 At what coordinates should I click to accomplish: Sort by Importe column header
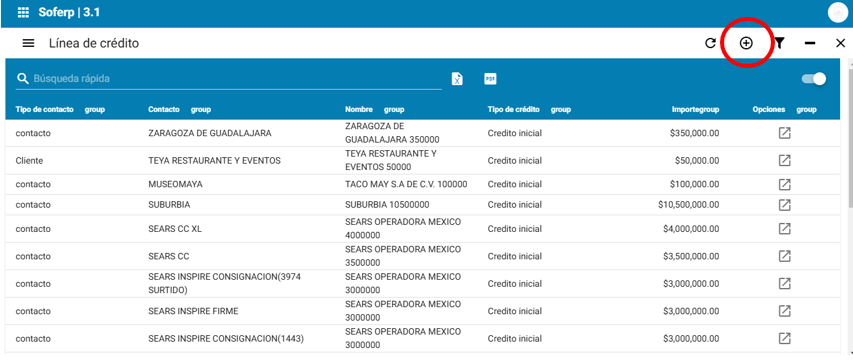685,110
